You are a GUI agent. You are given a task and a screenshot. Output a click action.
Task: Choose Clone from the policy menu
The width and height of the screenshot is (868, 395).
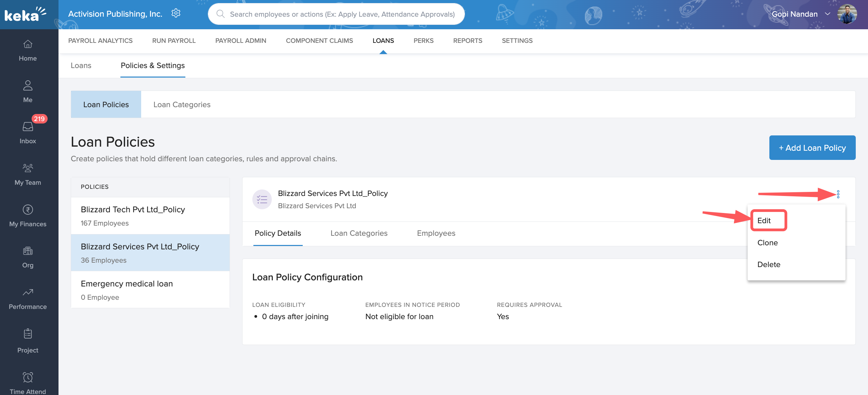click(x=768, y=243)
